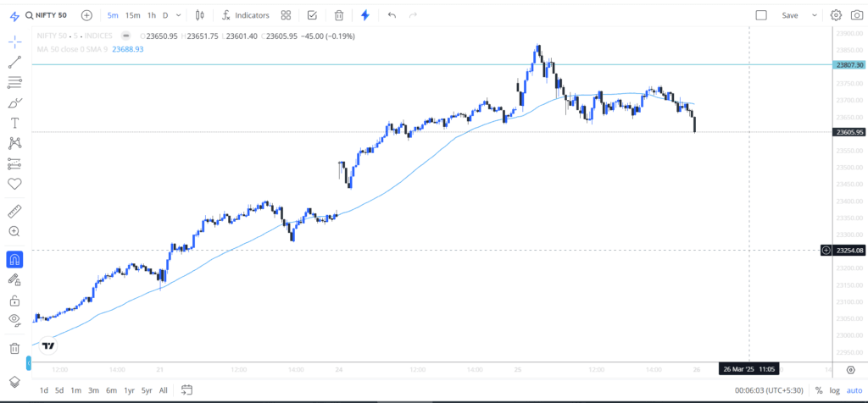
Task: Click the square layout icon near Save
Action: pyautogui.click(x=761, y=15)
